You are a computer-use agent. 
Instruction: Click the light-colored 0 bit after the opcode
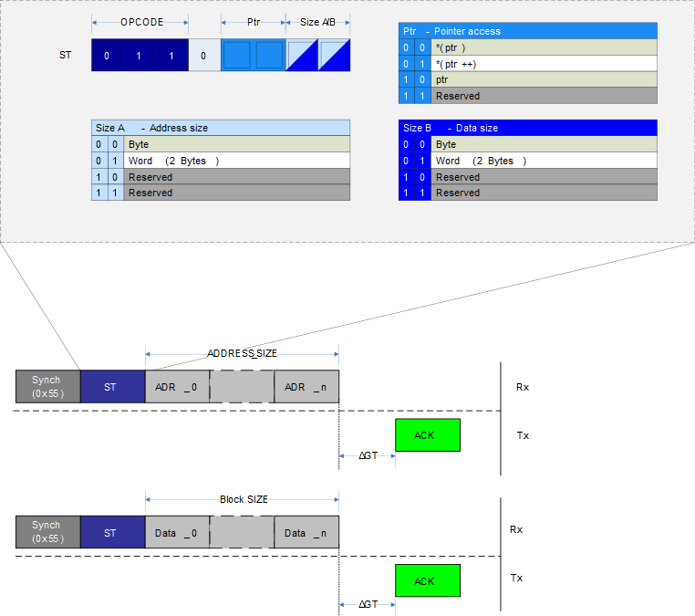tap(203, 56)
